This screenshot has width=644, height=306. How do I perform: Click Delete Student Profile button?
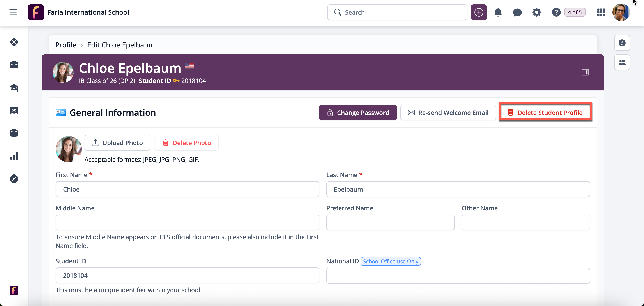(545, 113)
